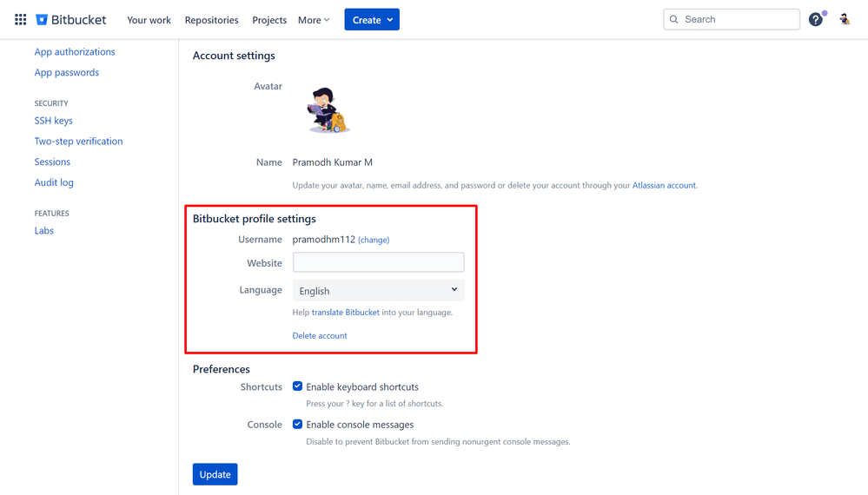This screenshot has height=495, width=868.
Task: Click the search magnifier icon
Action: click(673, 19)
